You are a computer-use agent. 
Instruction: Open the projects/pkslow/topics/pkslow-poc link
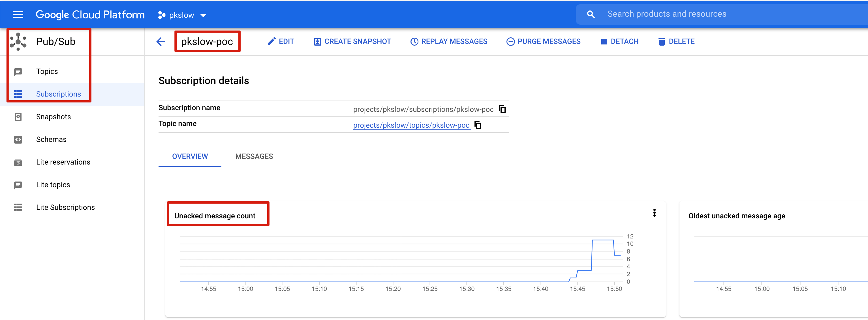tap(411, 125)
